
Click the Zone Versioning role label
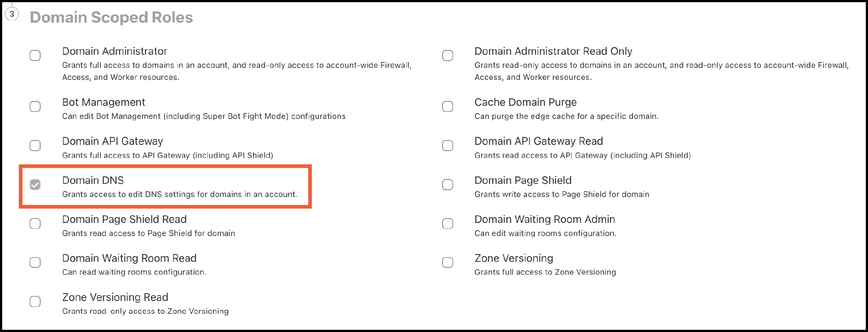[x=513, y=258]
